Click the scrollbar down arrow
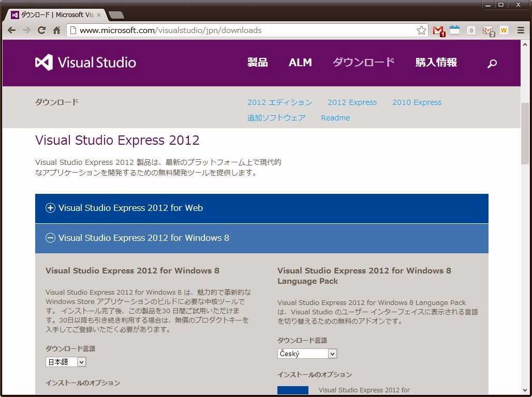This screenshot has width=532, height=397. pos(525,391)
